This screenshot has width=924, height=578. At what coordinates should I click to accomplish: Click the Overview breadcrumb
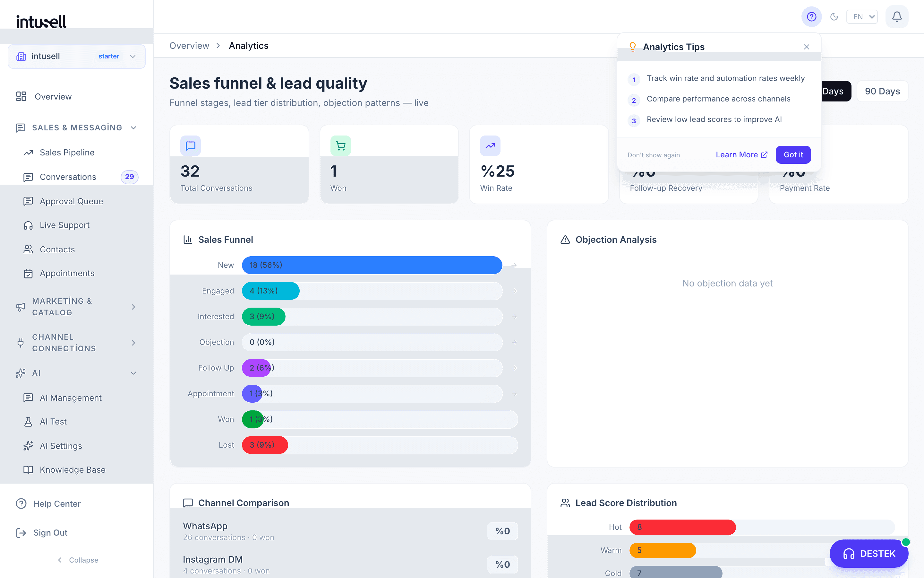point(189,46)
